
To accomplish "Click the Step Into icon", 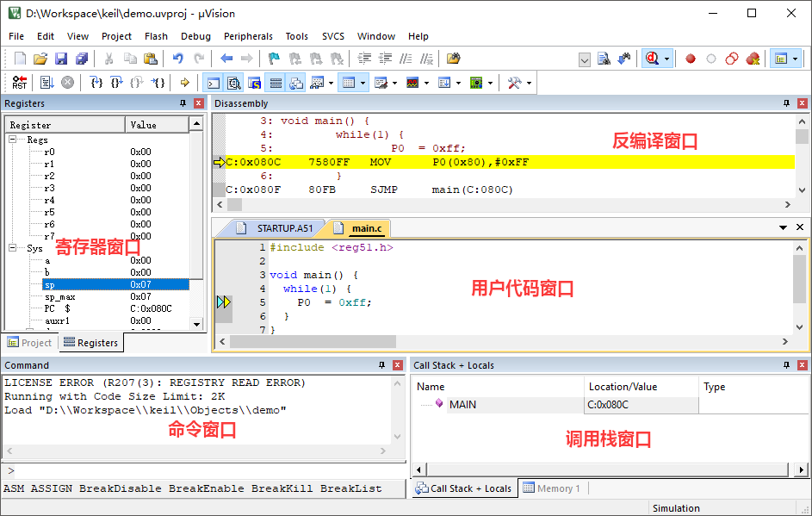I will coord(96,83).
